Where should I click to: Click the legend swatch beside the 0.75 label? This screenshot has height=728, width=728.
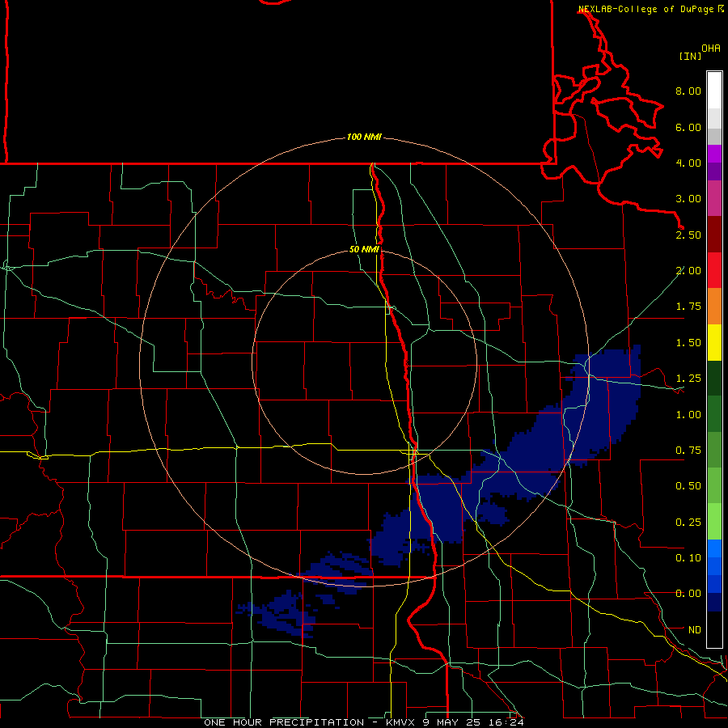tap(714, 451)
